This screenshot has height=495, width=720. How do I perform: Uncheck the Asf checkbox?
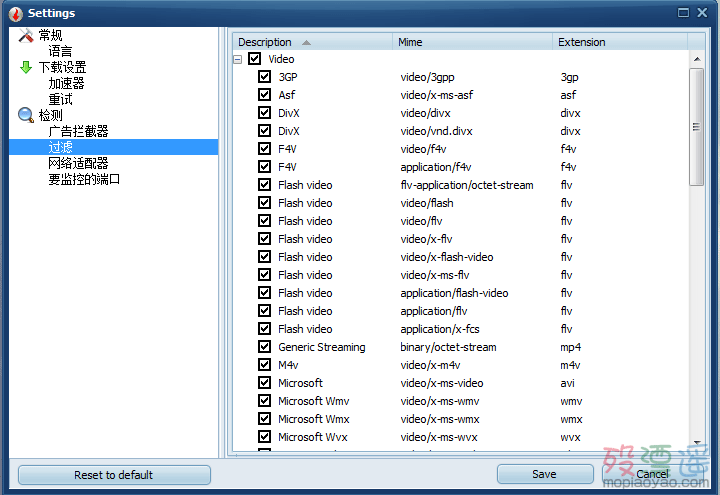pos(264,95)
